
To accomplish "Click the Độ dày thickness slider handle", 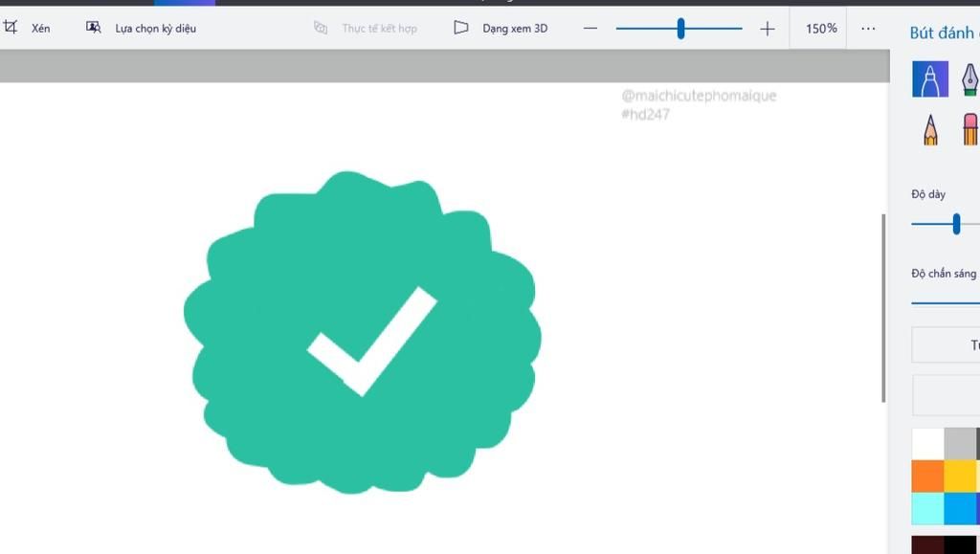I will pyautogui.click(x=956, y=224).
